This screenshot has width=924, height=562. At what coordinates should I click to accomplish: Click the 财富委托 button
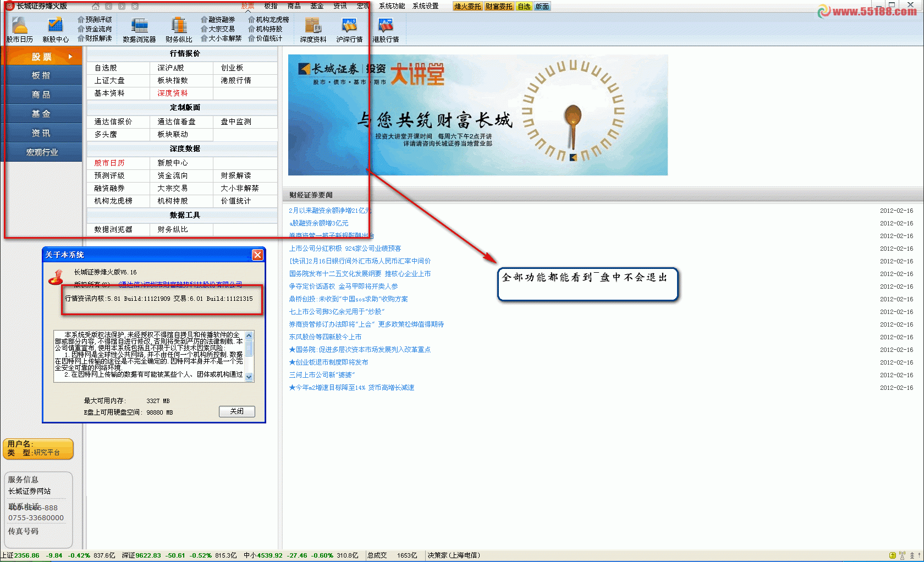tap(499, 7)
